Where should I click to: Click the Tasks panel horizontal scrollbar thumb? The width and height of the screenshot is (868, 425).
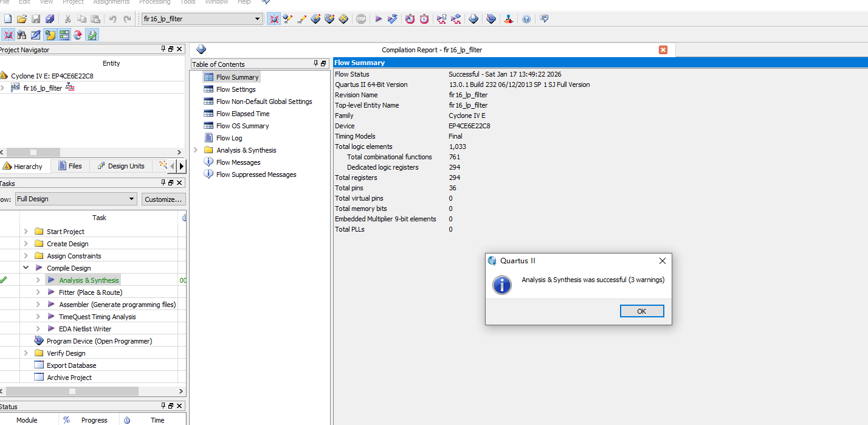tap(72, 392)
